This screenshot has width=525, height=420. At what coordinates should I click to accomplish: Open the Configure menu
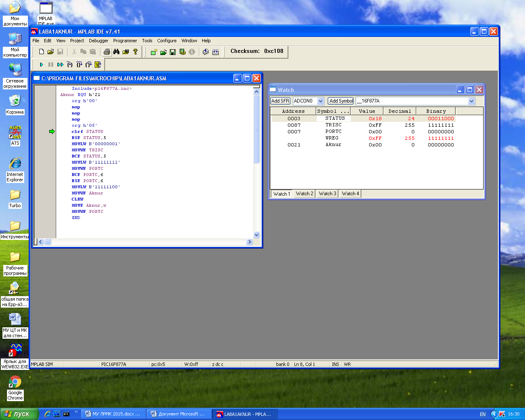167,41
